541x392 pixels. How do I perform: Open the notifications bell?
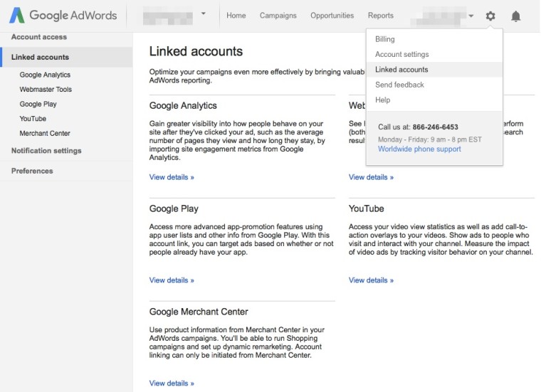tap(516, 16)
